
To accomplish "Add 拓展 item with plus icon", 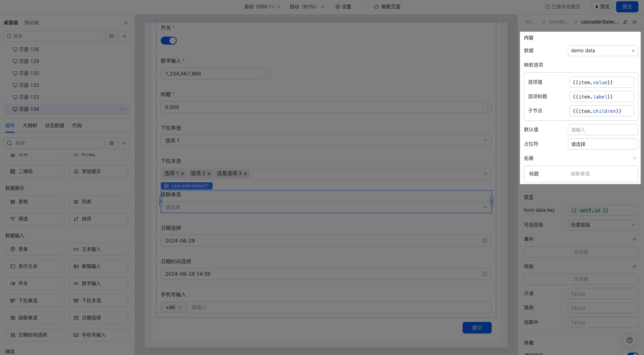I will [634, 158].
